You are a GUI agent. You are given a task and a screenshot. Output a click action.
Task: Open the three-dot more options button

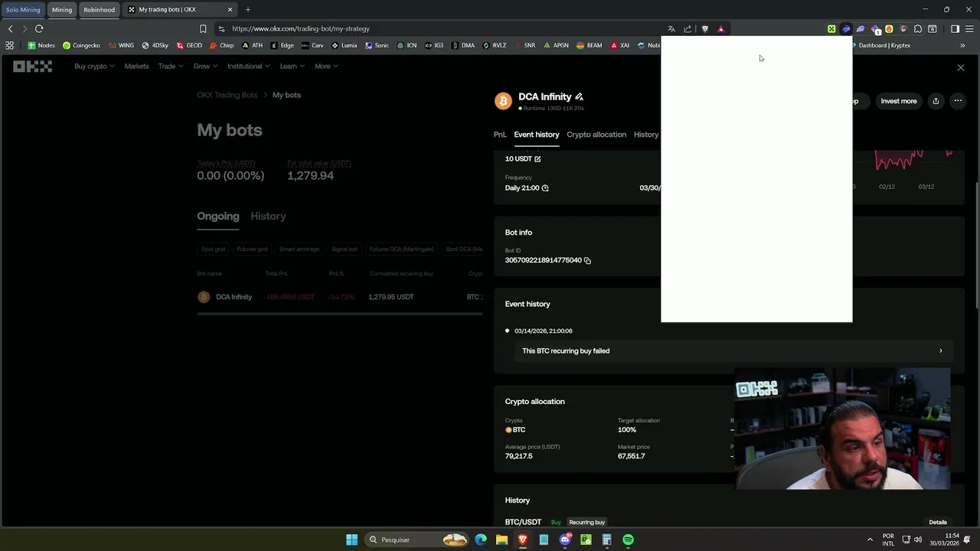(958, 101)
